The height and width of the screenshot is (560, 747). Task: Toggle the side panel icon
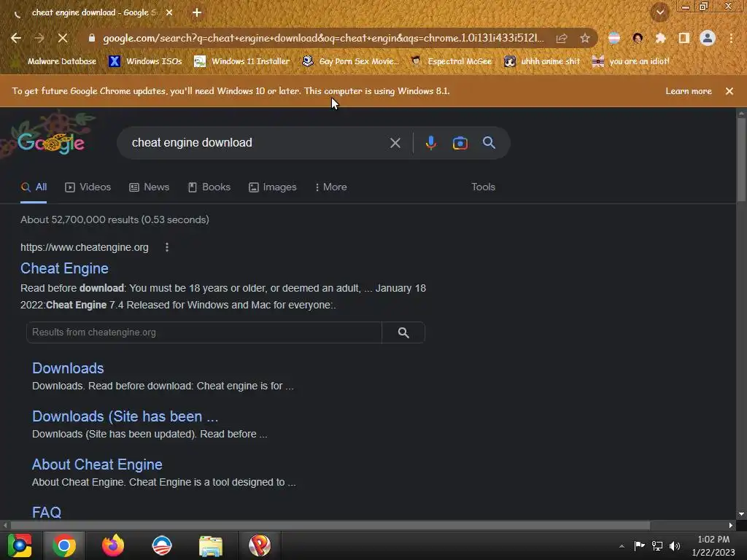coord(684,38)
